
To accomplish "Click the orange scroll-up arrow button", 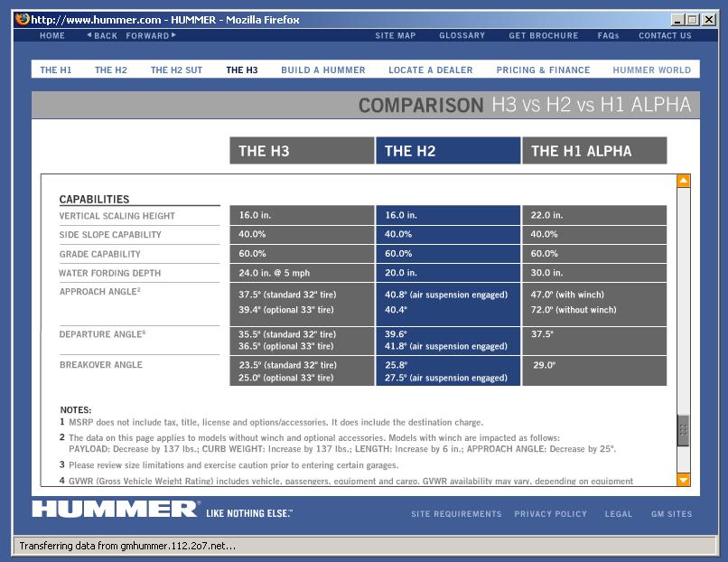I will click(683, 181).
